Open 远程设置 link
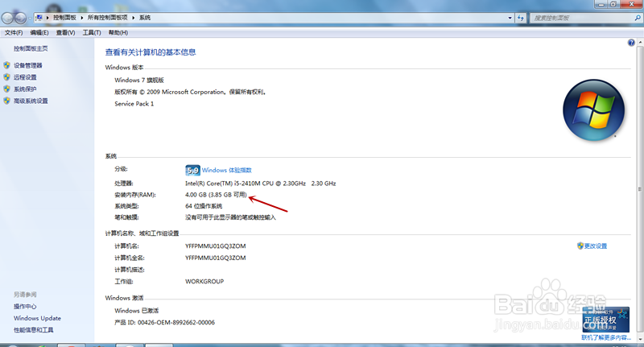644x347 pixels. [x=25, y=77]
